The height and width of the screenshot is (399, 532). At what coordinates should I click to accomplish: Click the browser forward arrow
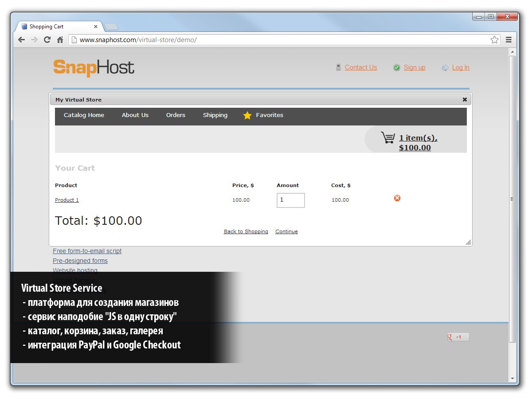coord(34,40)
